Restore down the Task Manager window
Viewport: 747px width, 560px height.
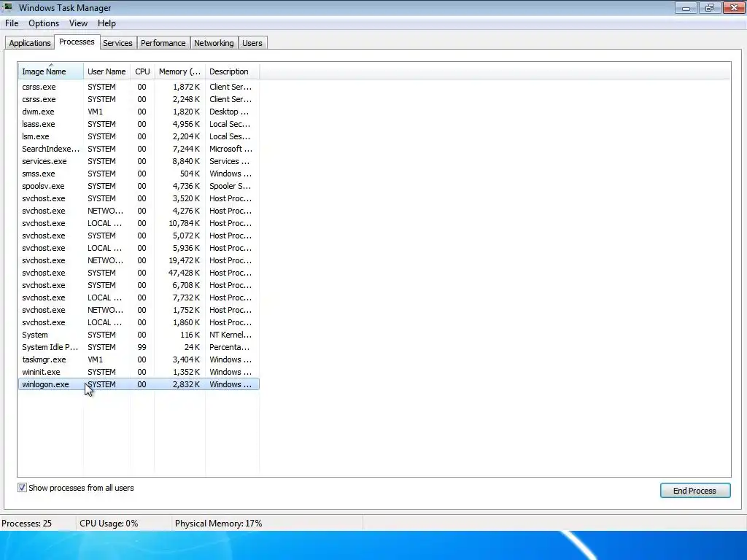pyautogui.click(x=710, y=7)
